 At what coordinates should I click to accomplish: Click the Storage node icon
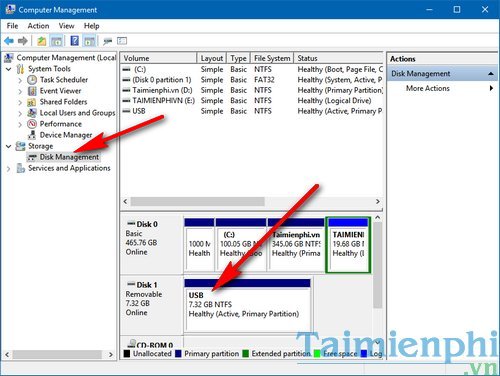(21, 146)
